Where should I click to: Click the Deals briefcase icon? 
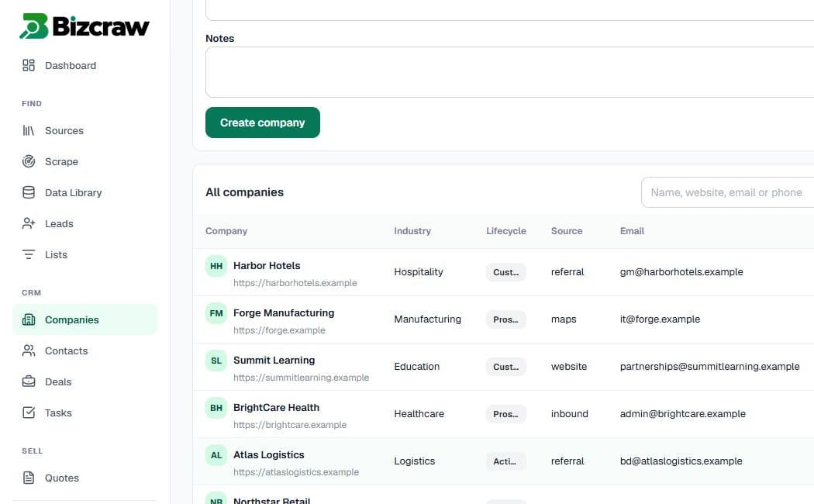pos(29,381)
